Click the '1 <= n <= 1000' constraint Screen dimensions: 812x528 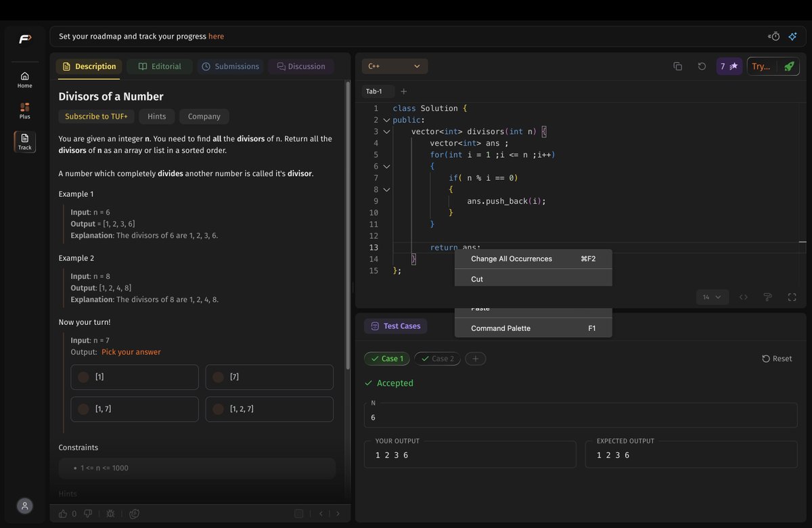pyautogui.click(x=104, y=468)
